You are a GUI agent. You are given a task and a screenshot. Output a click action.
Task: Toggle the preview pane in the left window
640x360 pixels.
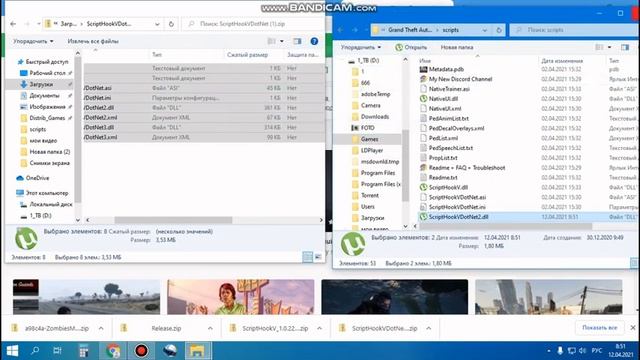pos(297,41)
